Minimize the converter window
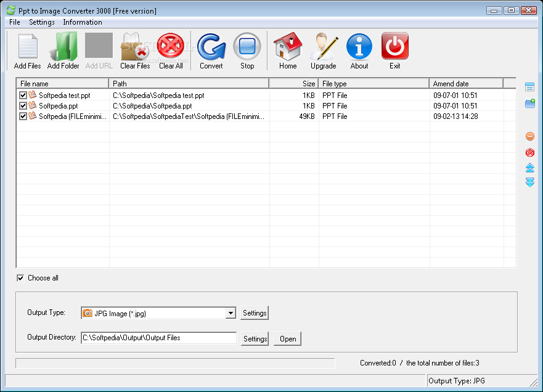 (494, 10)
